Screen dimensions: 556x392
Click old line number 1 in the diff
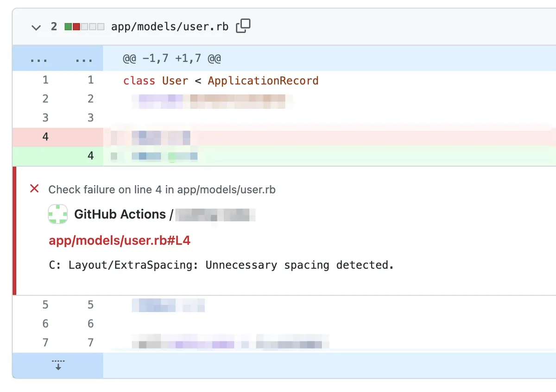click(45, 80)
